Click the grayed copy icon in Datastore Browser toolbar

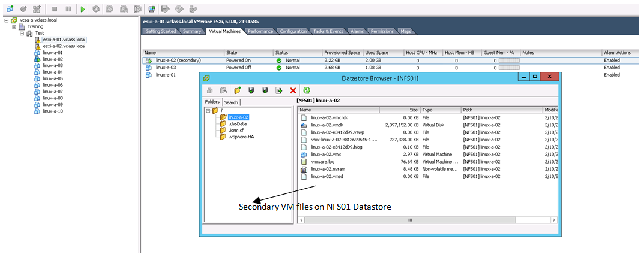[209, 91]
